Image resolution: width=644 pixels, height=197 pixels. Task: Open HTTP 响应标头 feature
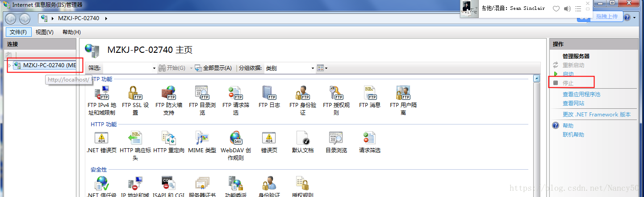coord(135,146)
